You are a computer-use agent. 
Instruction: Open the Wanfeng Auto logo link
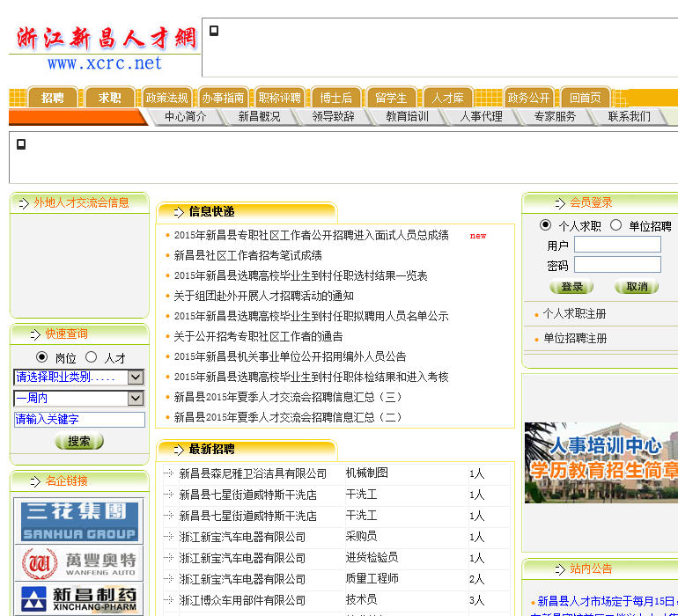79,562
